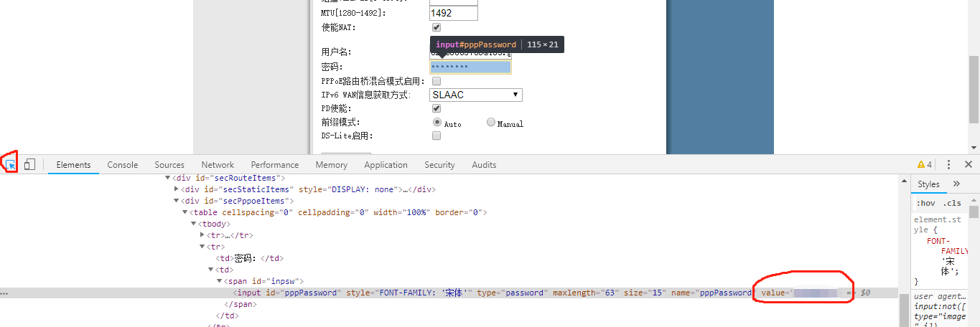The height and width of the screenshot is (327, 980).
Task: Switch to the Security tab
Action: pos(439,164)
